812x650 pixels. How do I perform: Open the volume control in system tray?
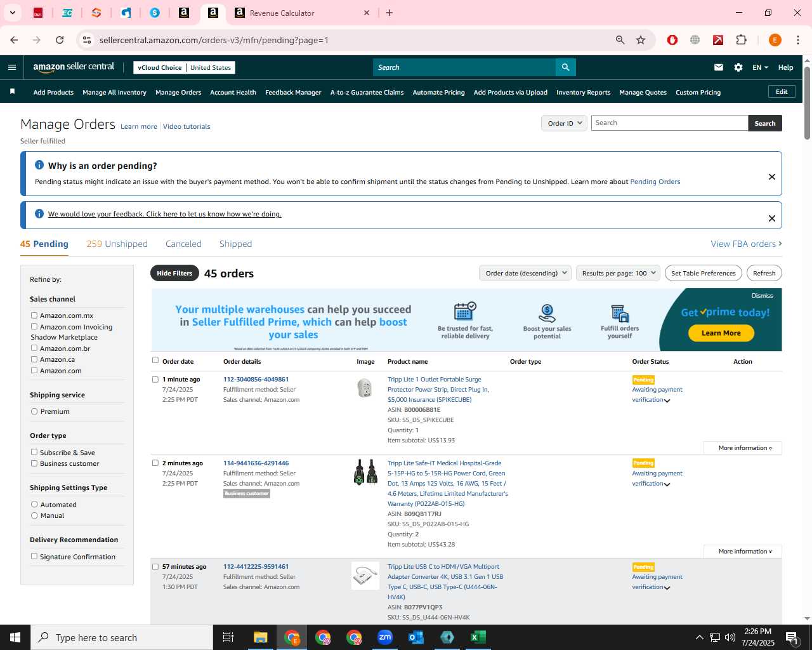pos(730,637)
